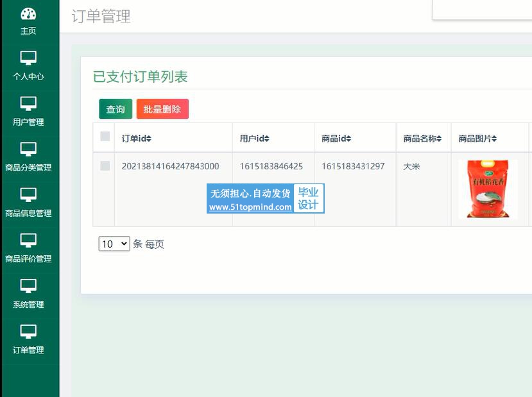Open the rows-per-page dropdown showing 10
Screen dimensions: 532x397
click(114, 244)
